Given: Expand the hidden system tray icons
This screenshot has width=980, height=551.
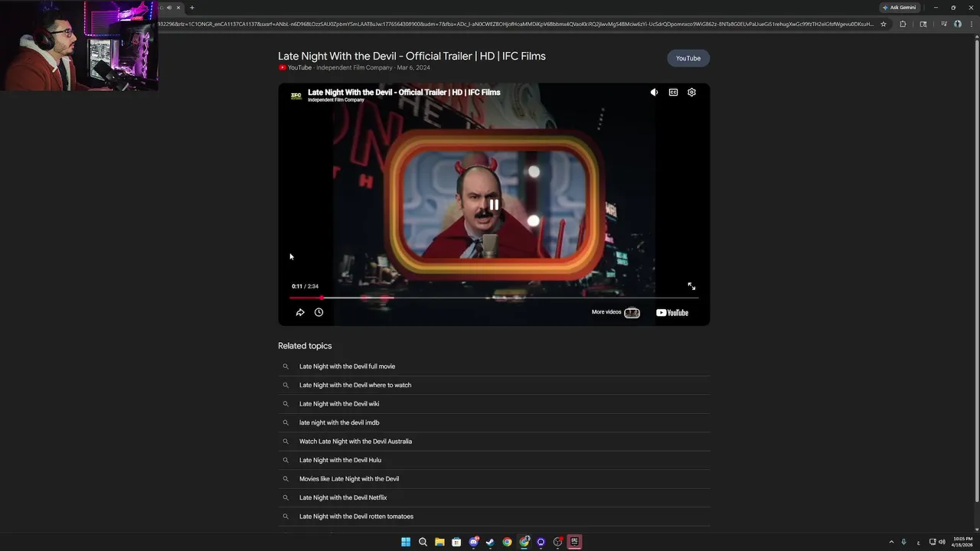Looking at the screenshot, I should [891, 542].
